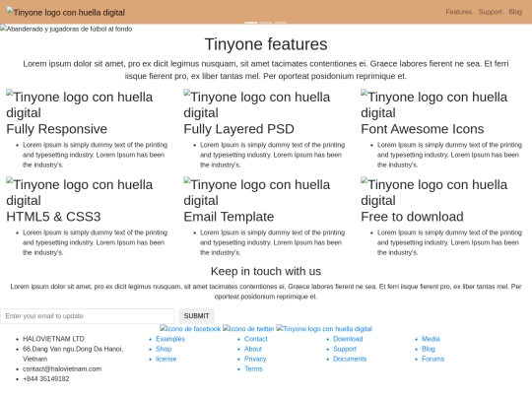Viewport: 532px width, 399px height.
Task: Open the Media footer link
Action: click(x=431, y=339)
